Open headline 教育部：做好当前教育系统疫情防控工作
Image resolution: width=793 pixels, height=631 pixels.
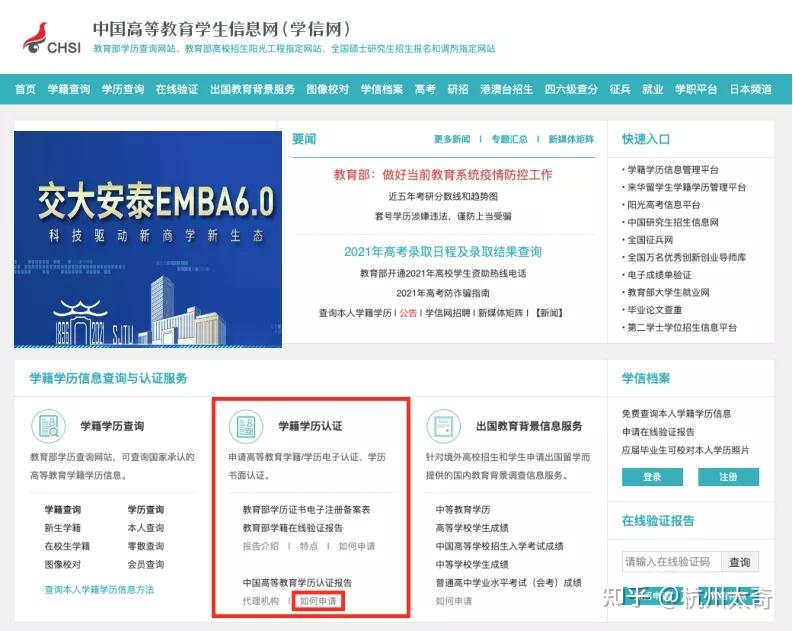[x=443, y=175]
